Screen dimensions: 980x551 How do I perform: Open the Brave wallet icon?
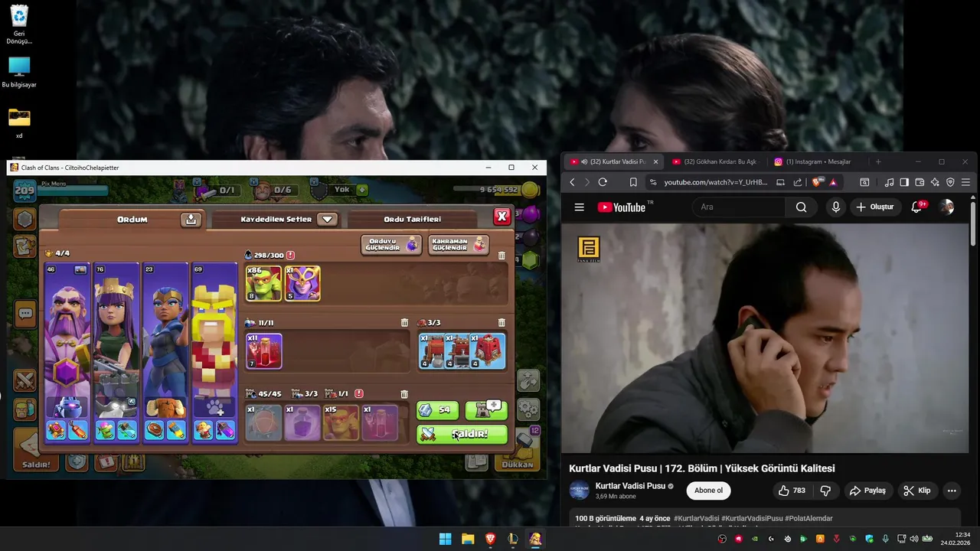[x=920, y=182]
